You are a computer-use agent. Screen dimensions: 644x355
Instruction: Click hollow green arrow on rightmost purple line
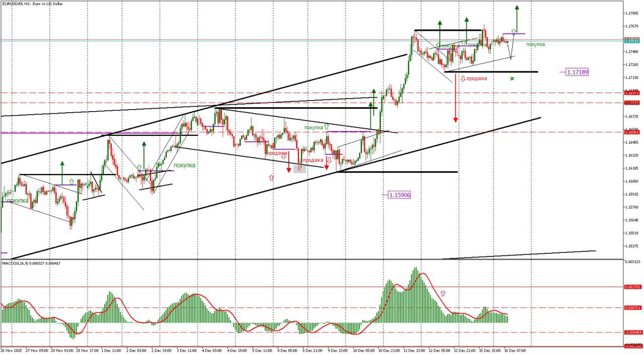(513, 32)
